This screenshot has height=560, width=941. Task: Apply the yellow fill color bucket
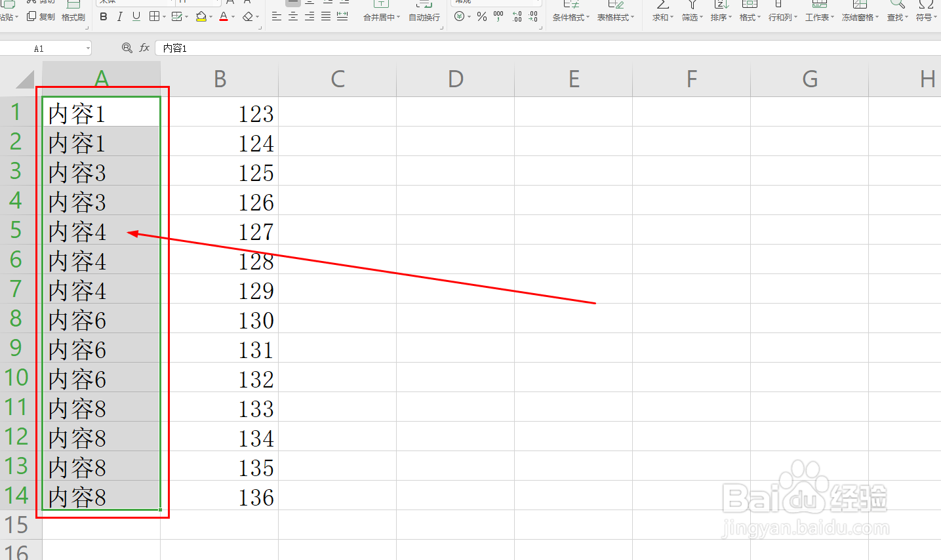(201, 17)
